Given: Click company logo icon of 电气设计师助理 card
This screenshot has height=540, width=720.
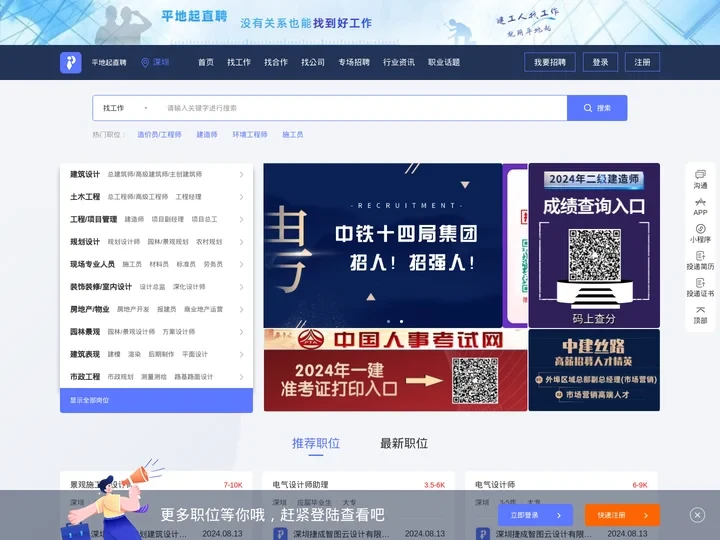Looking at the screenshot, I should coord(280,534).
